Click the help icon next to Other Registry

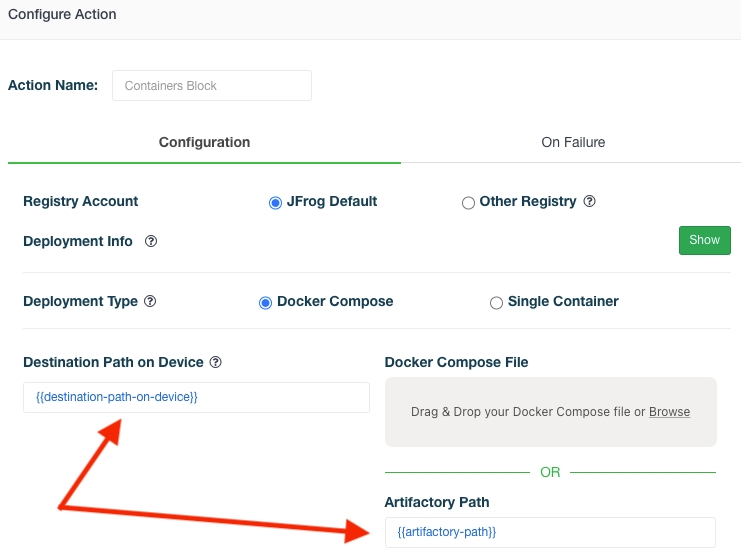[x=590, y=201]
